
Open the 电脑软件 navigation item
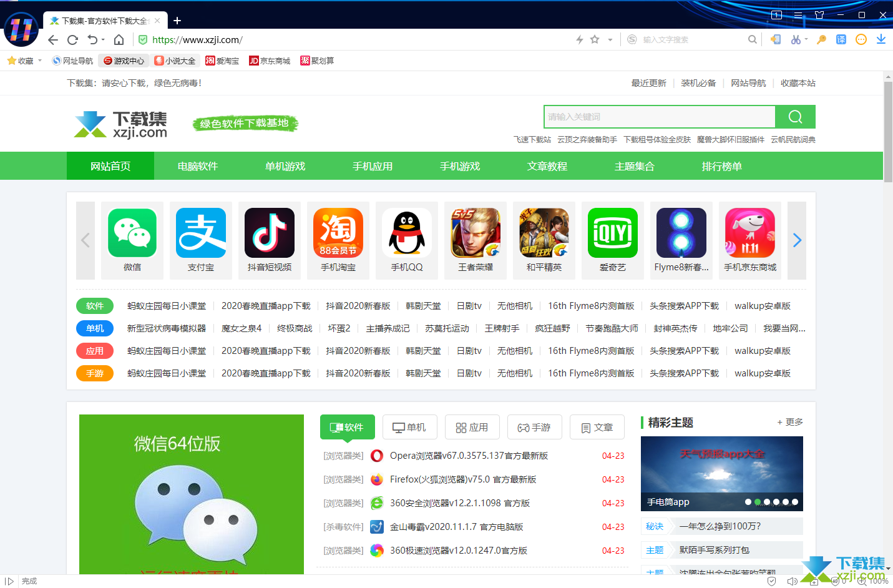(x=198, y=166)
